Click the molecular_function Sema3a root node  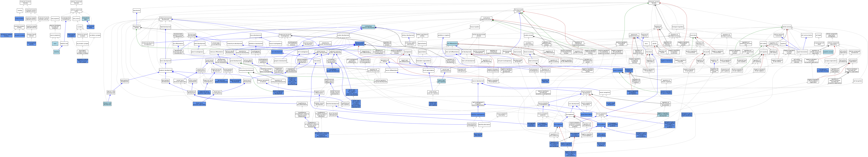tap(25, 2)
